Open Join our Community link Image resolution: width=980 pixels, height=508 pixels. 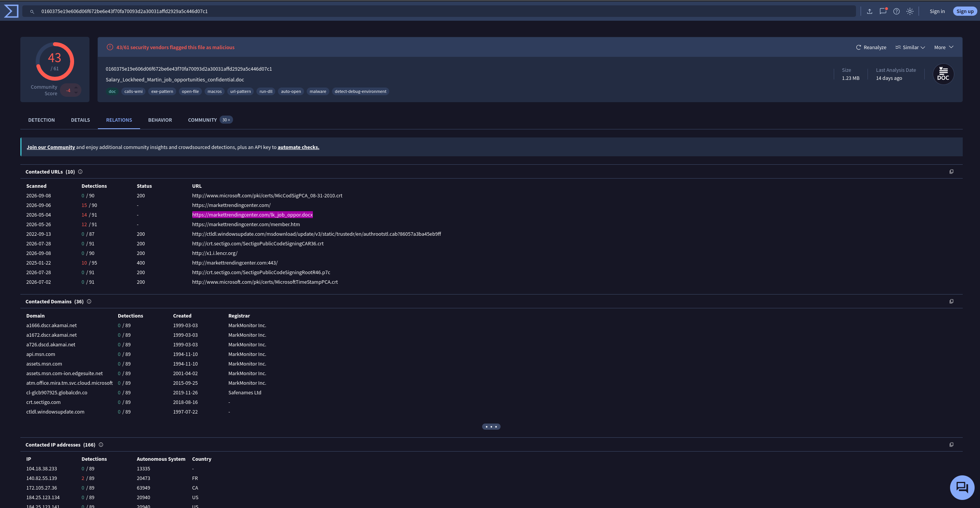(51, 147)
